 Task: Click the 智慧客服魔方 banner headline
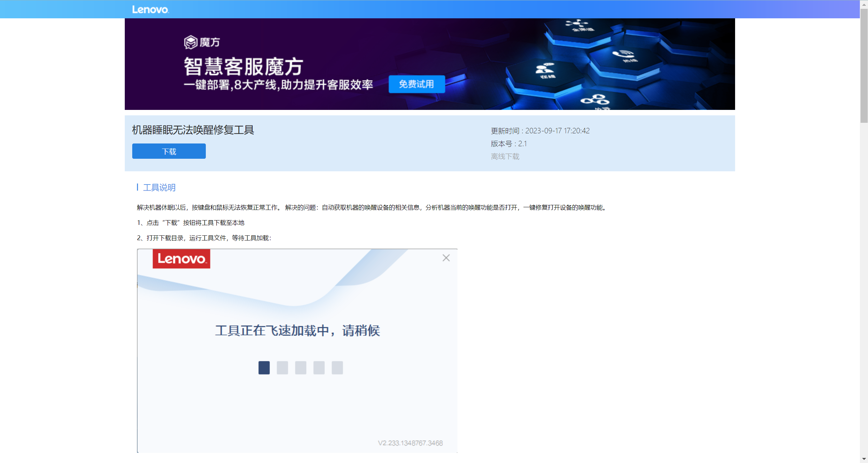point(243,66)
